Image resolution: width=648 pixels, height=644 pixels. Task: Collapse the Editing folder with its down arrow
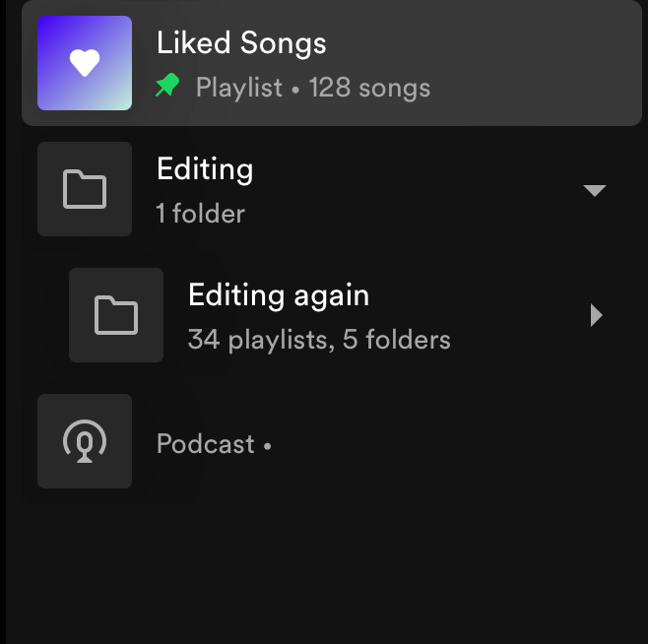tap(594, 190)
